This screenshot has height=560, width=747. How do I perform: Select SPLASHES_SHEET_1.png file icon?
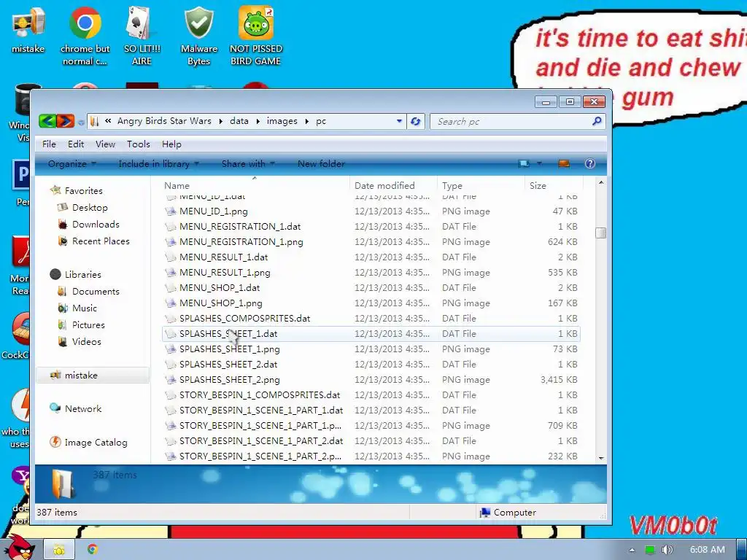[x=171, y=349]
